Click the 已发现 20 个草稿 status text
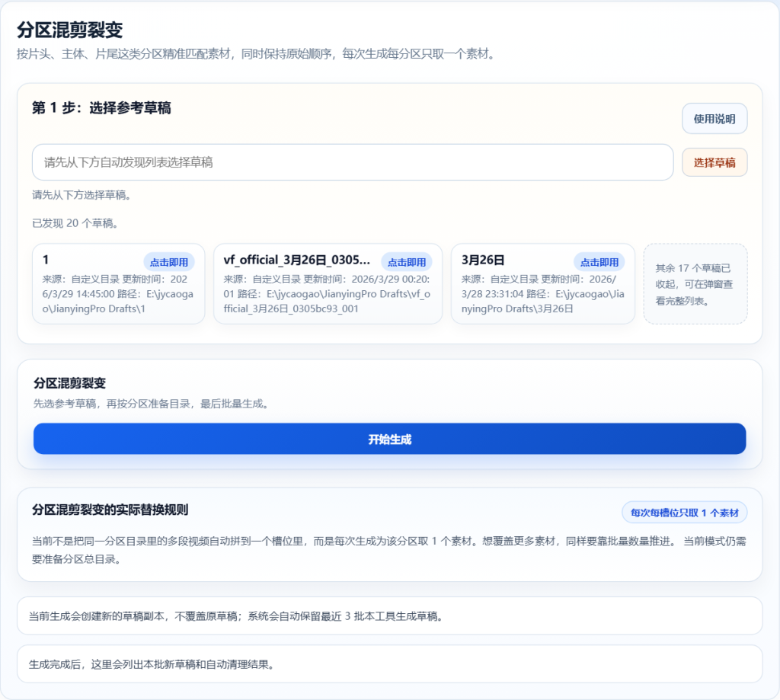Image resolution: width=780 pixels, height=700 pixels. 75,223
